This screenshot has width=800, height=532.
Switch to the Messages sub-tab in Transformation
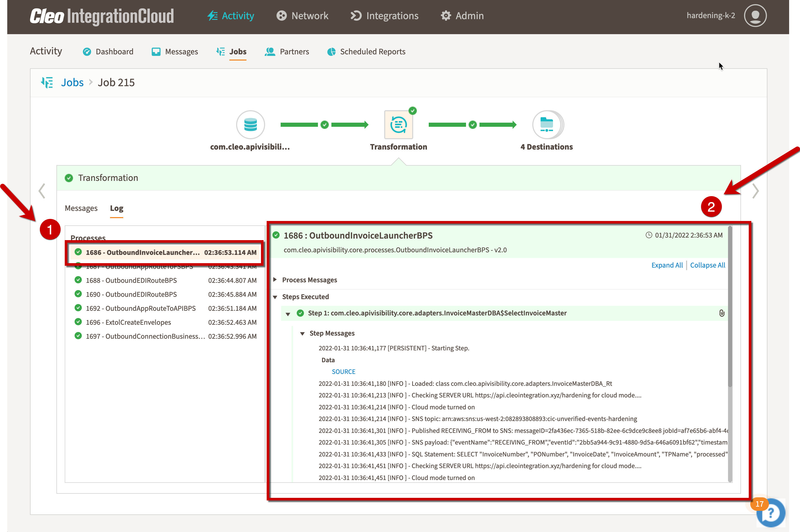[x=81, y=208]
